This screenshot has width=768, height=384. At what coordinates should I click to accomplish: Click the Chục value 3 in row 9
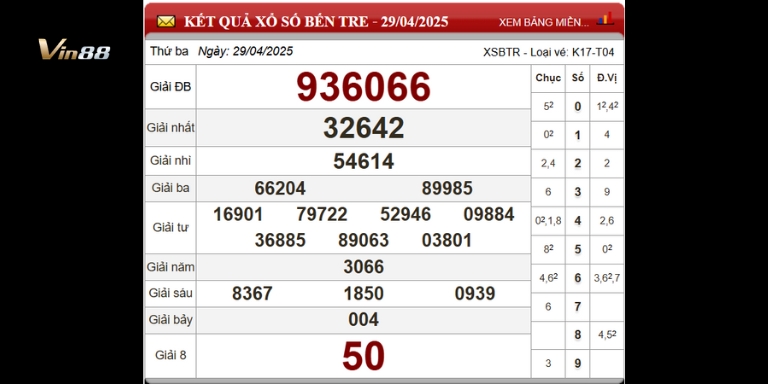(548, 363)
